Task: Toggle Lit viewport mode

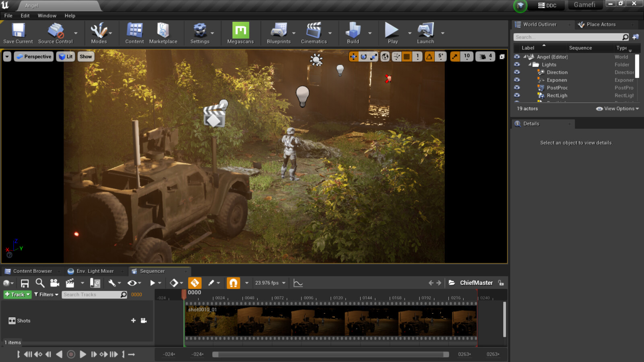Action: (66, 56)
